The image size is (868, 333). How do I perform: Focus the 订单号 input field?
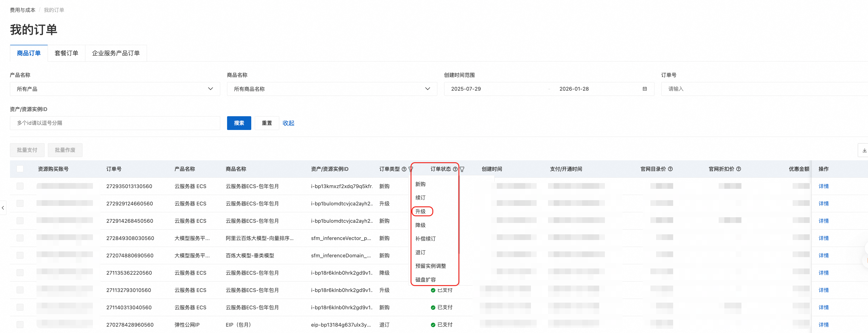(x=764, y=89)
